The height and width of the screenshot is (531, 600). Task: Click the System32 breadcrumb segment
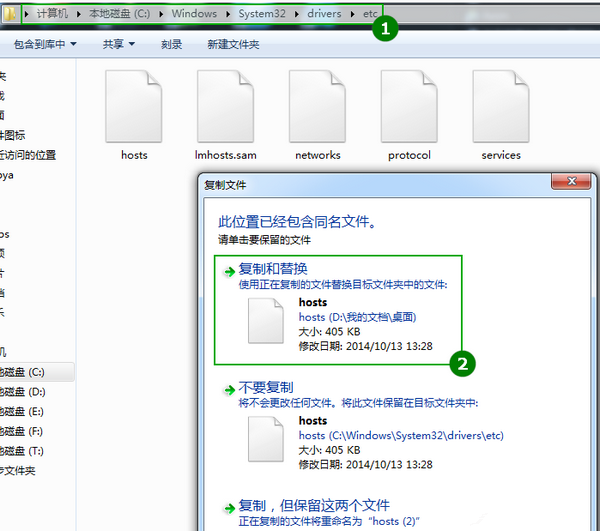pyautogui.click(x=263, y=15)
